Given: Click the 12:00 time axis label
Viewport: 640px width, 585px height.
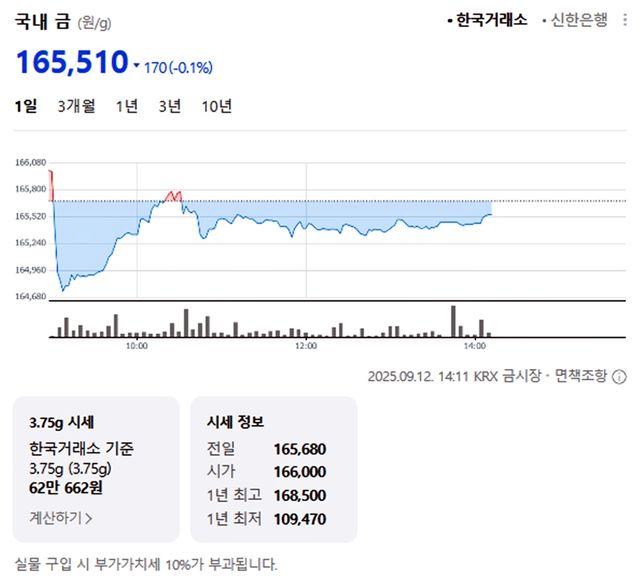Looking at the screenshot, I should point(306,346).
